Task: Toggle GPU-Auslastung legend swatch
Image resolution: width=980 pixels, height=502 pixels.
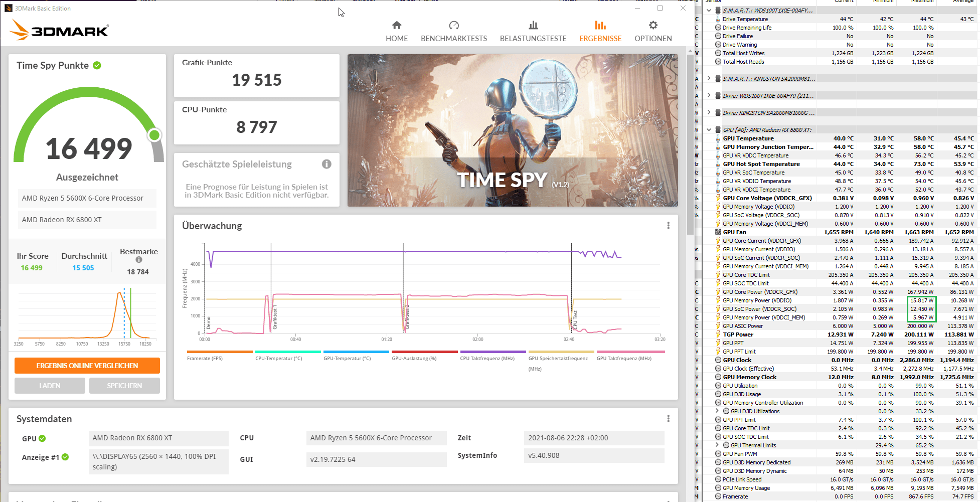Action: [424, 352]
